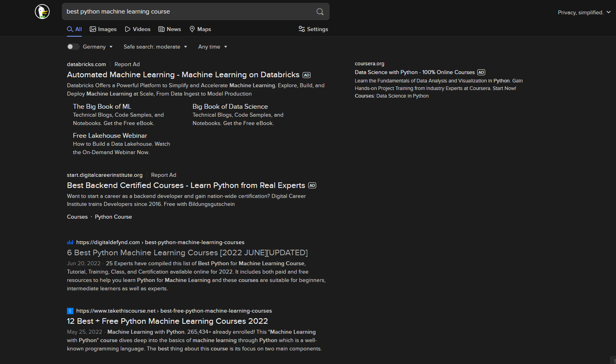Image resolution: width=616 pixels, height=364 pixels.
Task: Click the AD badge beside Databricks title
Action: click(307, 75)
